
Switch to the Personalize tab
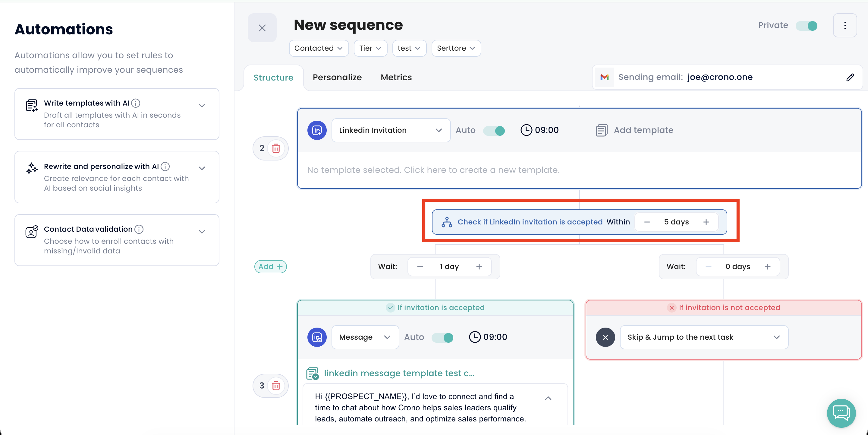pos(337,78)
